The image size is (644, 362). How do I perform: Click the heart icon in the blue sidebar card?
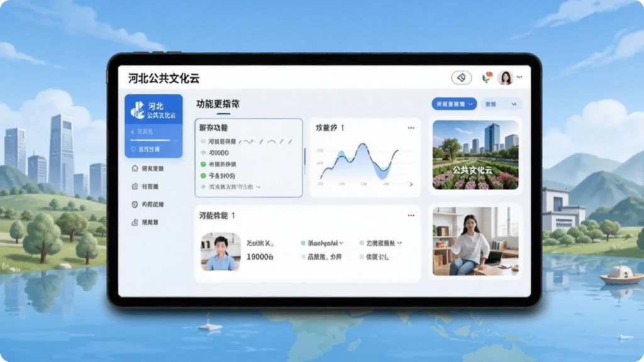[133, 150]
